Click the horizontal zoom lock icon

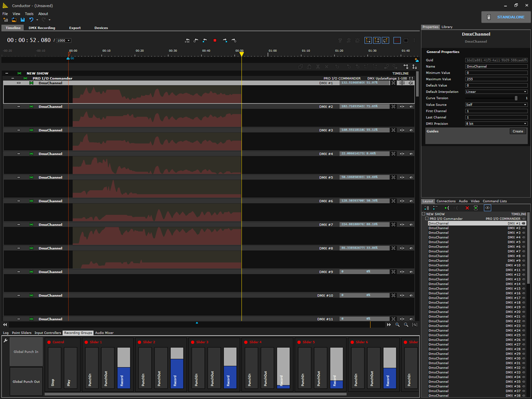pyautogui.click(x=406, y=67)
